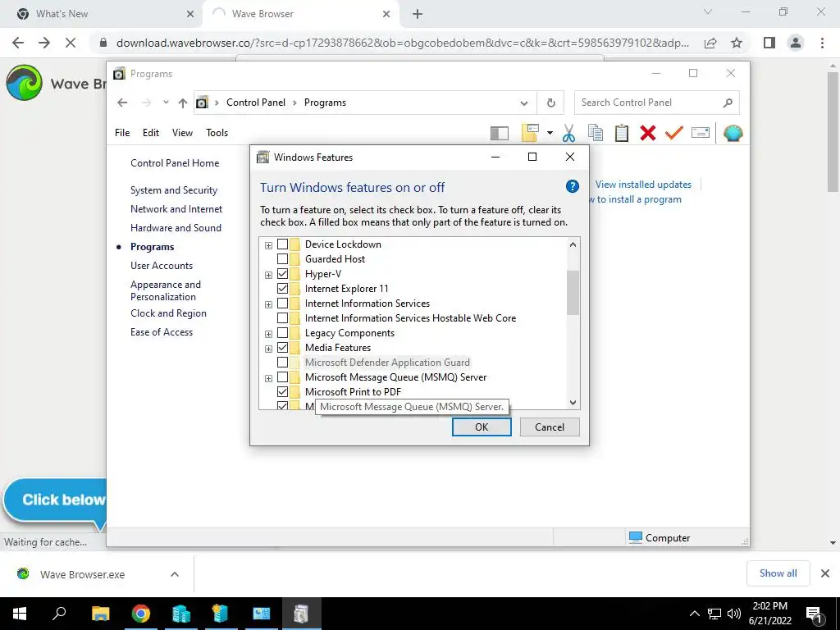Open Windows Start menu
The width and height of the screenshot is (840, 630).
(x=20, y=614)
